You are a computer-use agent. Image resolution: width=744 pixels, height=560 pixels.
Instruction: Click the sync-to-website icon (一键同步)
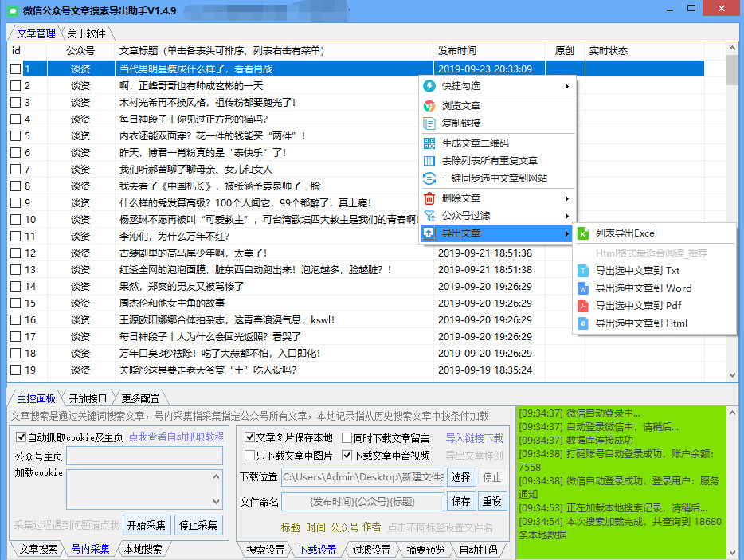tap(429, 178)
